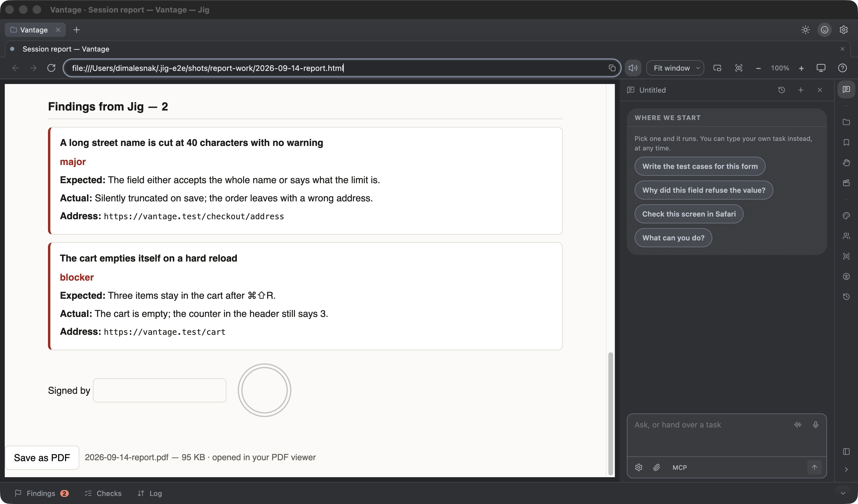
Task: Open help via the question mark icon
Action: pyautogui.click(x=842, y=68)
